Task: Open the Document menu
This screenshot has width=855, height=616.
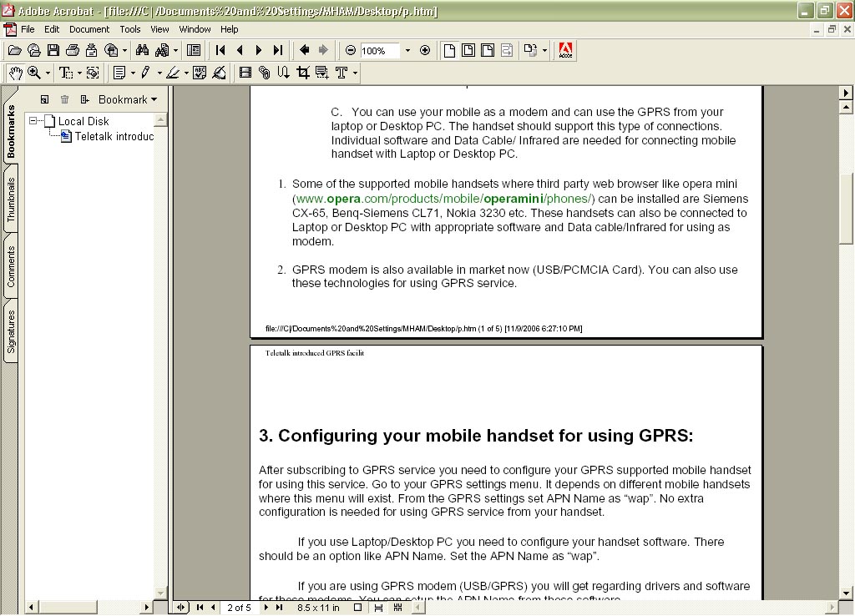Action: pyautogui.click(x=89, y=29)
